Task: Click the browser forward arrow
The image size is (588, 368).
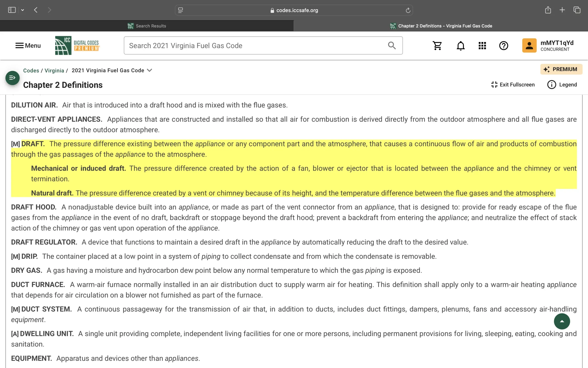Action: click(49, 10)
